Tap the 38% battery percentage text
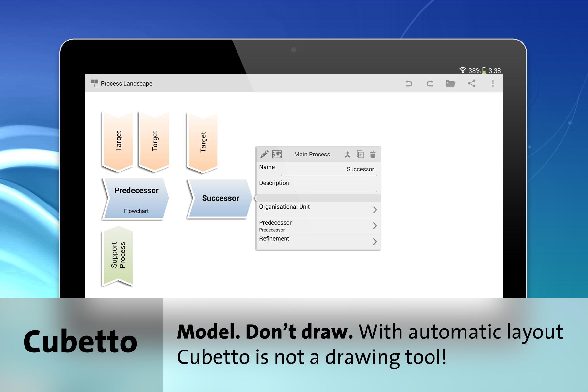The width and height of the screenshot is (588, 392). pos(474,71)
